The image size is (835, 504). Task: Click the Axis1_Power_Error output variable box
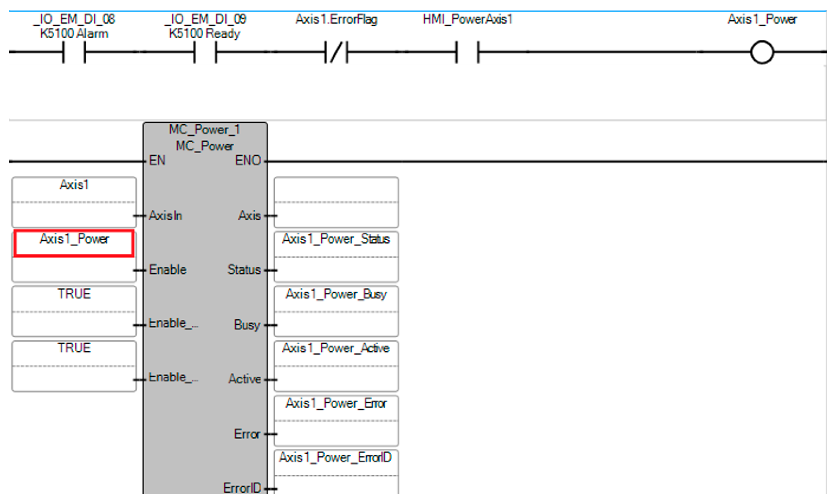pyautogui.click(x=336, y=420)
